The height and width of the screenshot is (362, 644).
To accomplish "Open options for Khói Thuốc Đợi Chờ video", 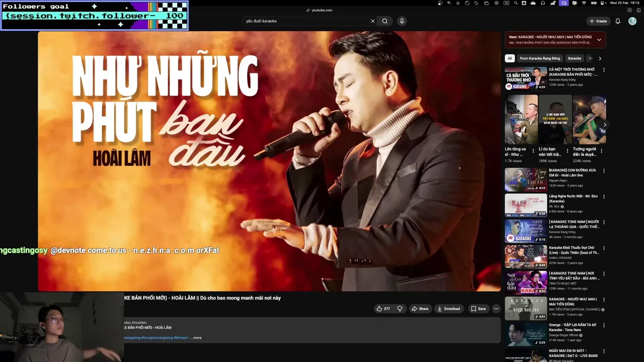I will (604, 248).
